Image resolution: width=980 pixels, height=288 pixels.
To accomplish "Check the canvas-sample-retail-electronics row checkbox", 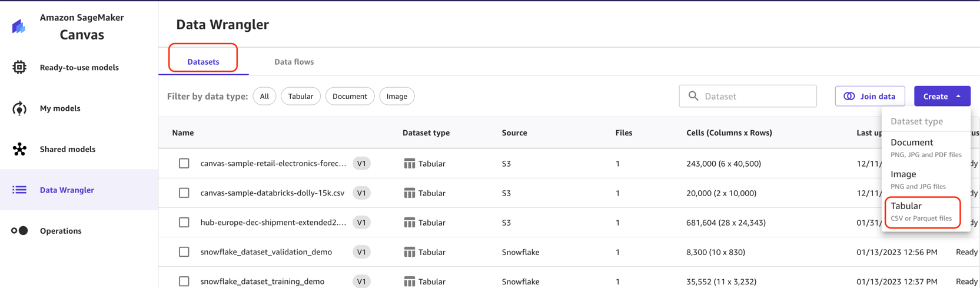I will click(x=184, y=164).
